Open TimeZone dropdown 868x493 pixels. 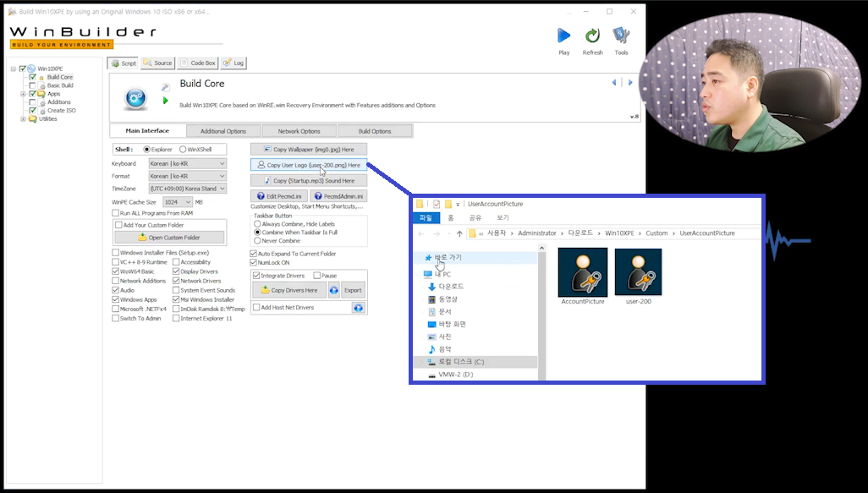point(188,189)
